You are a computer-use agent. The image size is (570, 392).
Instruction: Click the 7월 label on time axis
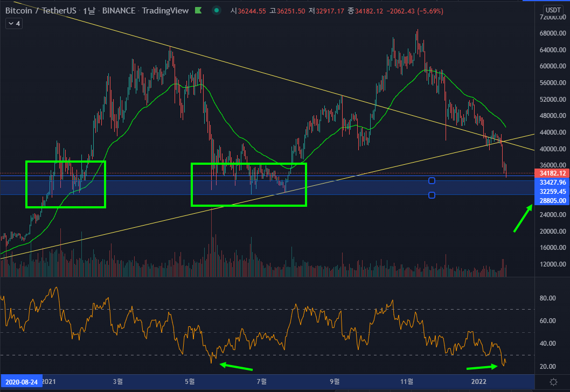[x=261, y=381]
